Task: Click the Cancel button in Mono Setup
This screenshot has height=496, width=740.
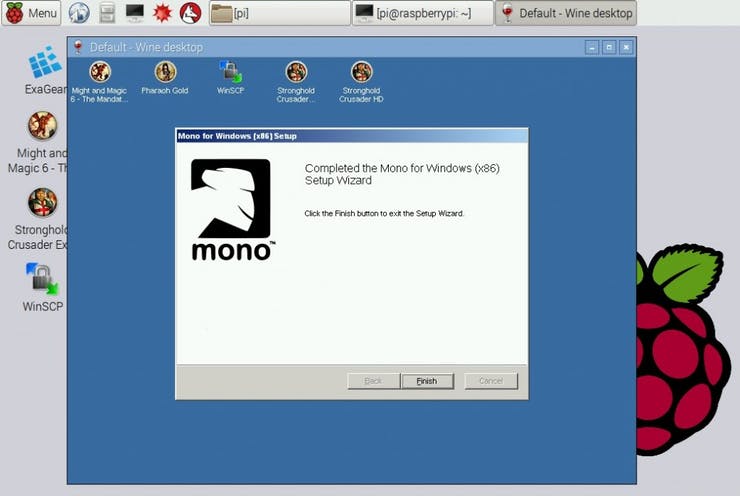Action: point(491,381)
